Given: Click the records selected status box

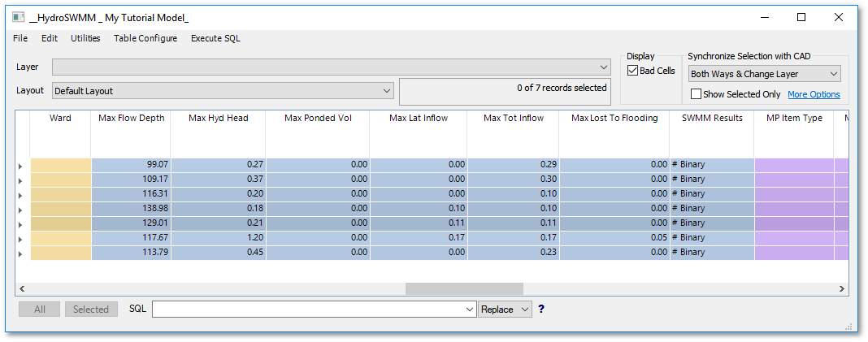Looking at the screenshot, I should point(505,91).
